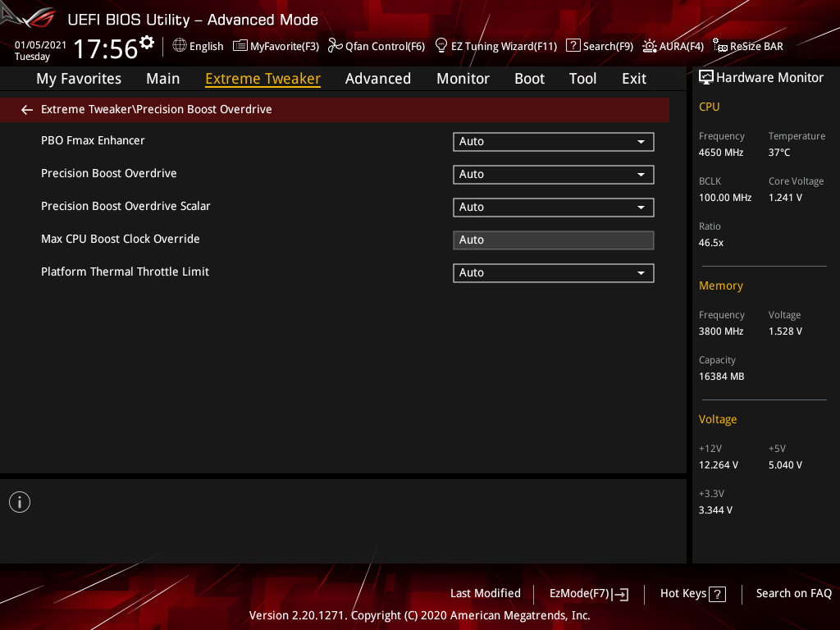Click the +12V 12.264 V reading
This screenshot has height=630, width=840.
point(718,465)
